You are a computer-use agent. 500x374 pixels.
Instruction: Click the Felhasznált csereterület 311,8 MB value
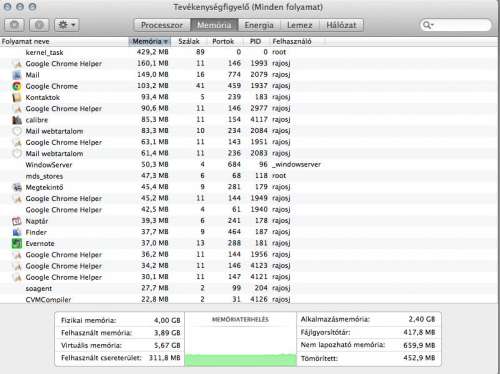[164, 358]
